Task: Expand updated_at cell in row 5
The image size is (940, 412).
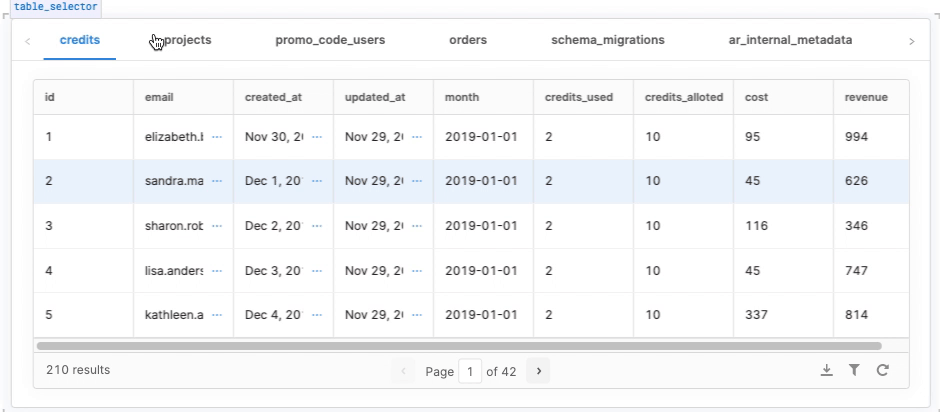Action: click(417, 315)
